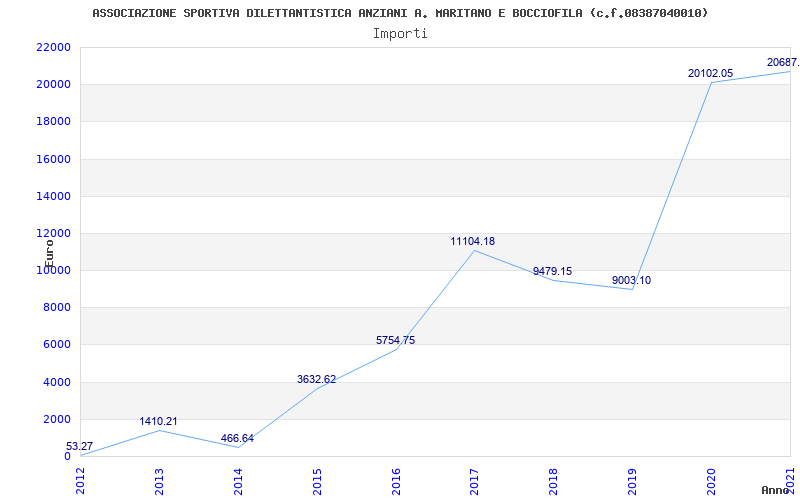Click the 2015 x-axis label
This screenshot has width=800, height=500.
pyautogui.click(x=317, y=481)
